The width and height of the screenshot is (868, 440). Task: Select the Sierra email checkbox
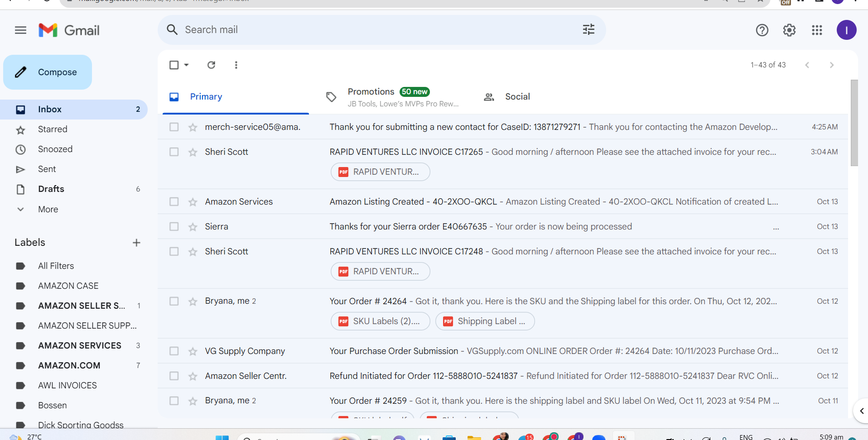pyautogui.click(x=174, y=226)
